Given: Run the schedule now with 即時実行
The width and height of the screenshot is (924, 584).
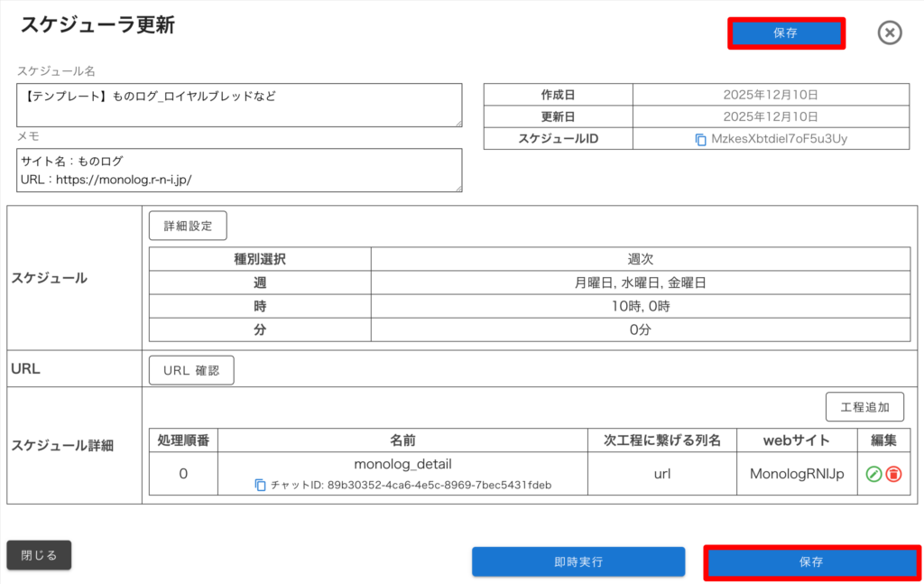Looking at the screenshot, I should [578, 561].
